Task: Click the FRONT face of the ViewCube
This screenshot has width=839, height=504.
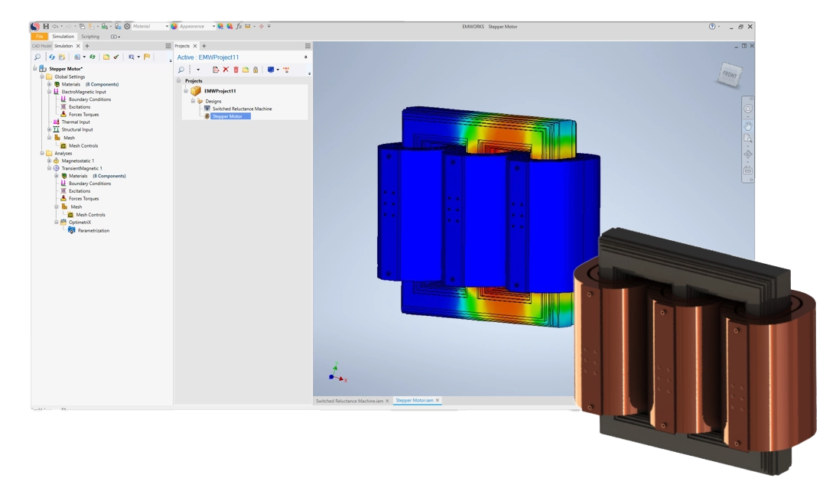Action: click(729, 74)
